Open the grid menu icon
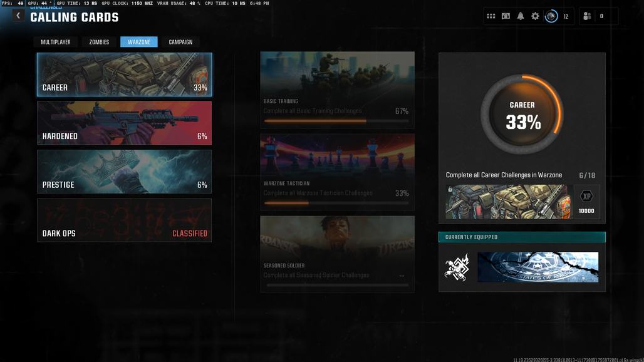The width and height of the screenshot is (644, 362). pyautogui.click(x=491, y=16)
